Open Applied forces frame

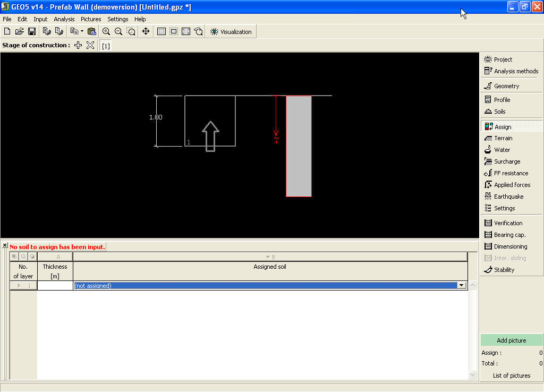click(512, 185)
